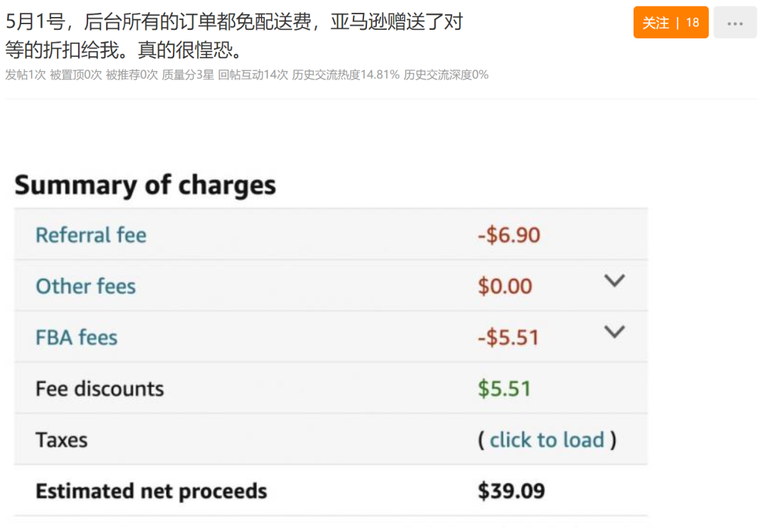Click the 发帖1次 post count stat
Viewport: 768px width, 532px height.
[26, 75]
